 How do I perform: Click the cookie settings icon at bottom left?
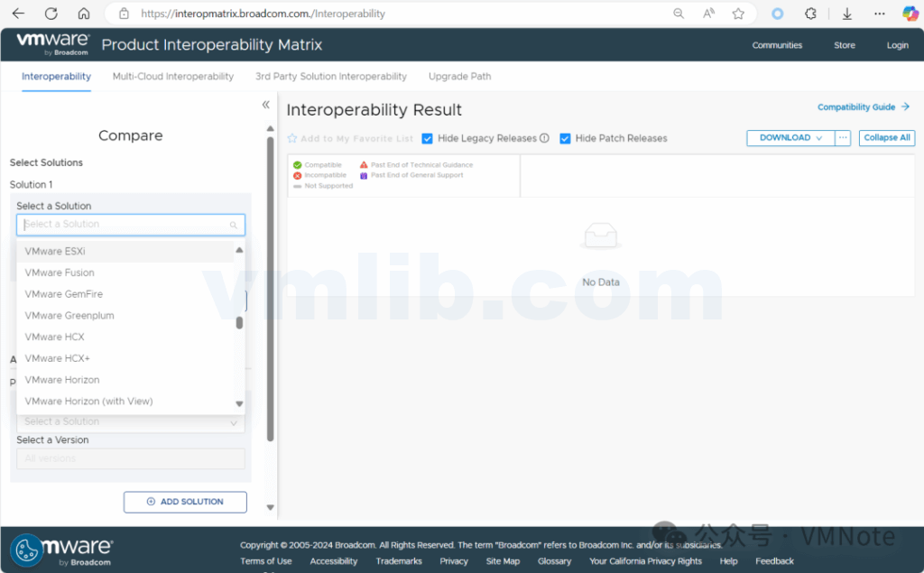(27, 550)
